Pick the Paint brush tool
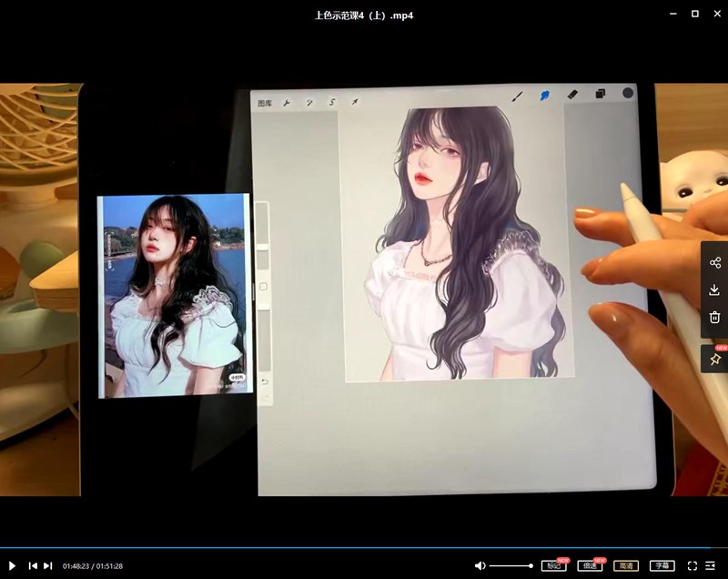This screenshot has width=728, height=579. (516, 96)
